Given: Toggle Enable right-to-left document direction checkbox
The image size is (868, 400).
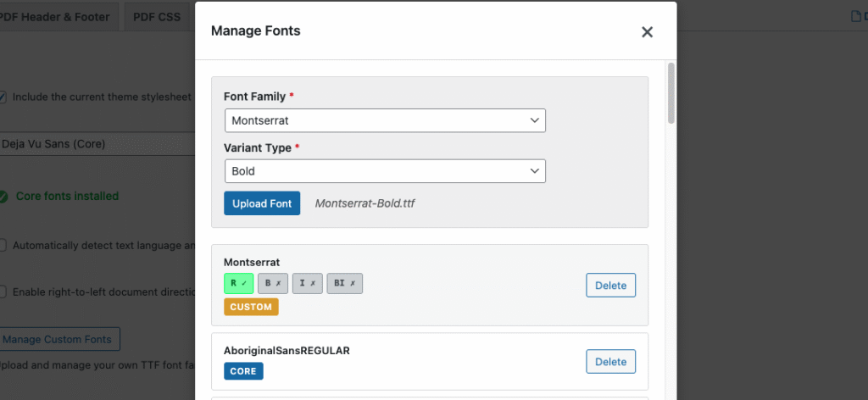Looking at the screenshot, I should coord(3,292).
